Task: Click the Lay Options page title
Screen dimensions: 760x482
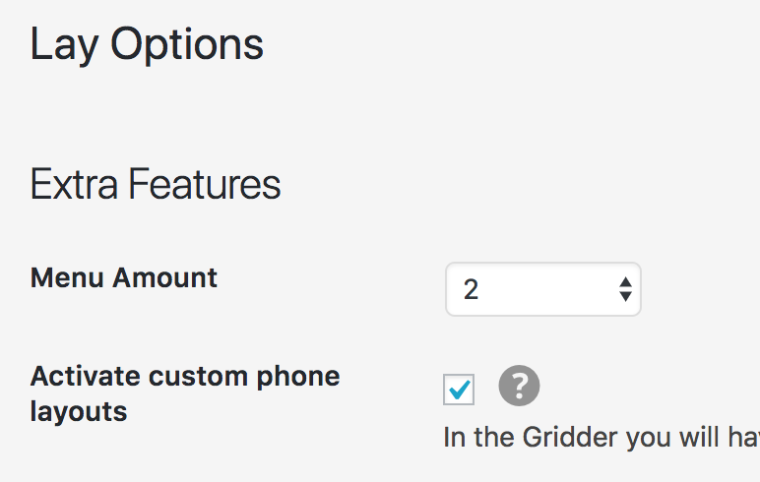Action: [147, 45]
